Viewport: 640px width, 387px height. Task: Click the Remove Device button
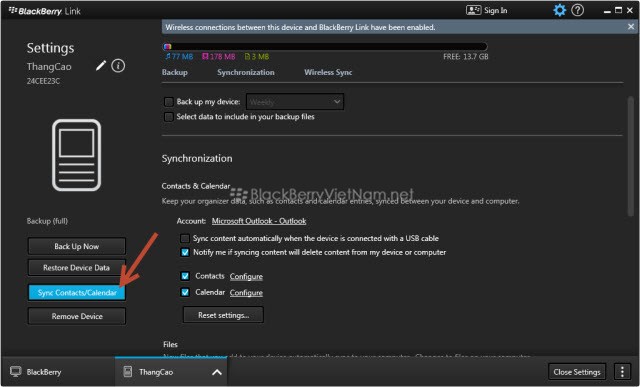[77, 316]
